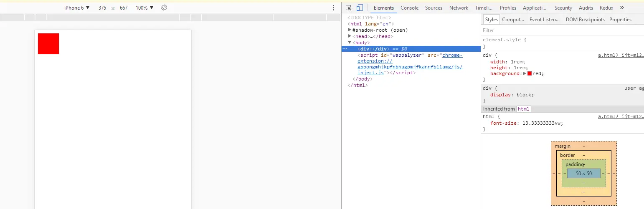Select the highlighted div element row
This screenshot has width=644, height=209.
click(x=411, y=49)
